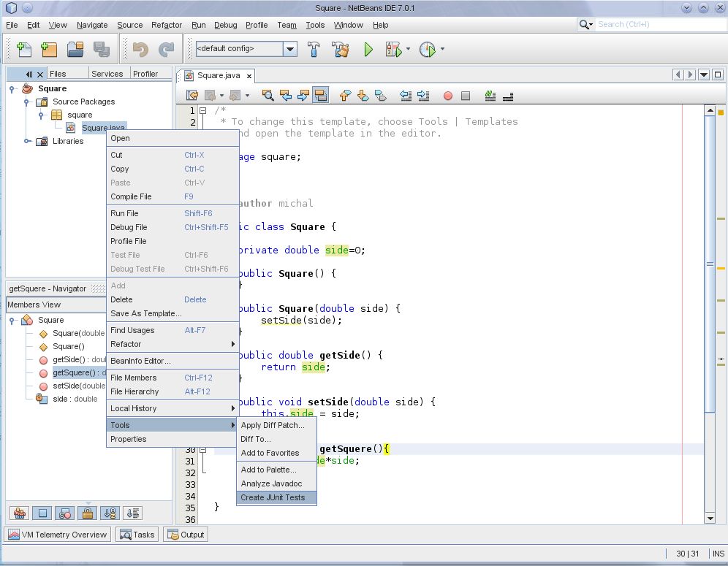Click the Undo arrow icon
728x566 pixels.
(x=140, y=49)
